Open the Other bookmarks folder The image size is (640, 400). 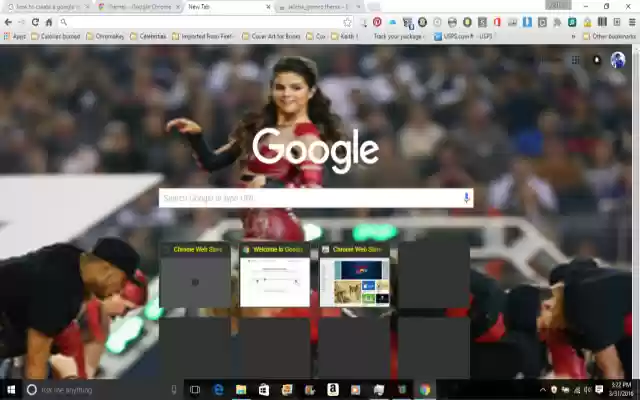click(x=609, y=36)
